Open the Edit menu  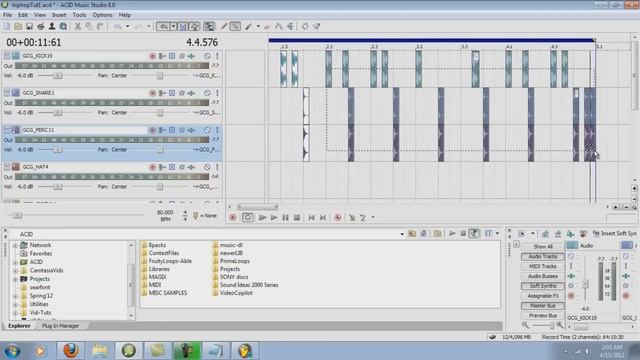point(23,15)
